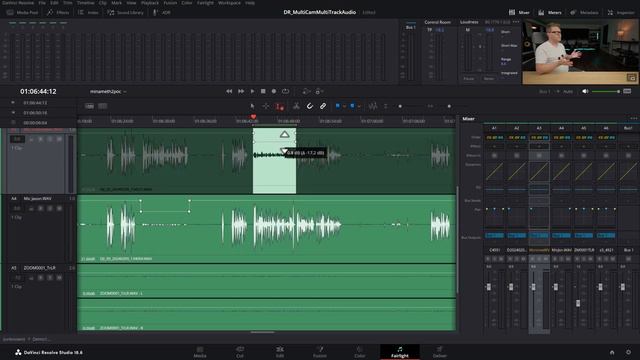Image resolution: width=640 pixels, height=360 pixels.
Task: Click the Reset button in Loudness panel
Action: point(489,78)
